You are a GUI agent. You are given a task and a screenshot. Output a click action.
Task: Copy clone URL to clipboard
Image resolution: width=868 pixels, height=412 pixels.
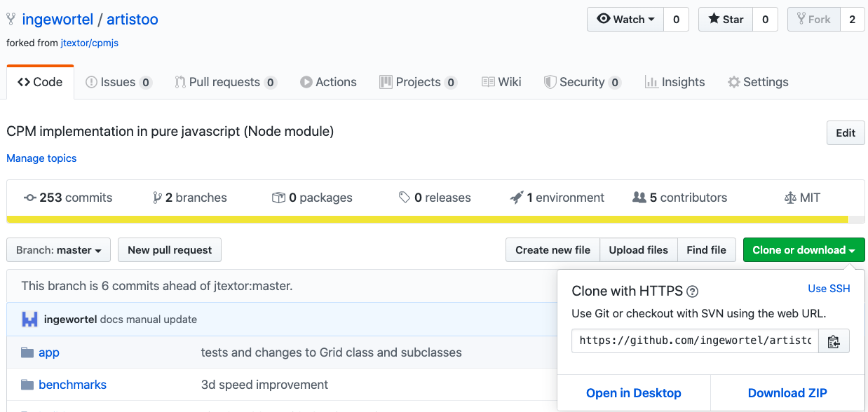[834, 341]
